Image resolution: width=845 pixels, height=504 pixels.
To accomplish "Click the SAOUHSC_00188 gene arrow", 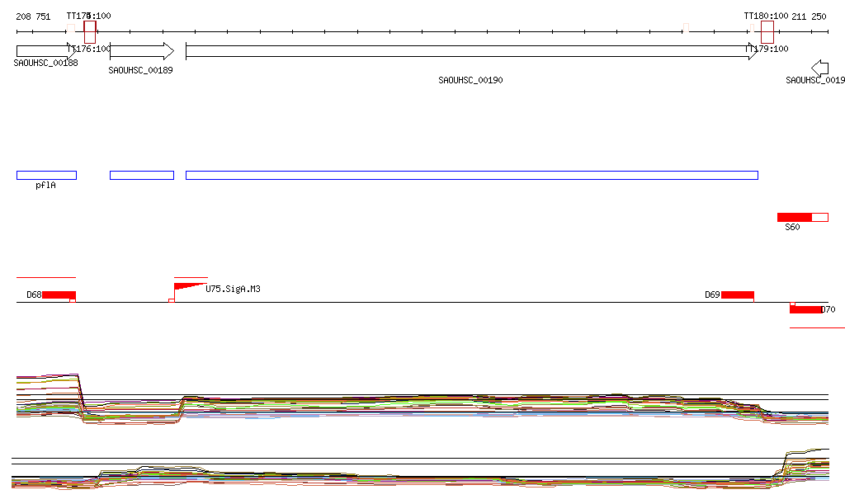I will pos(46,51).
